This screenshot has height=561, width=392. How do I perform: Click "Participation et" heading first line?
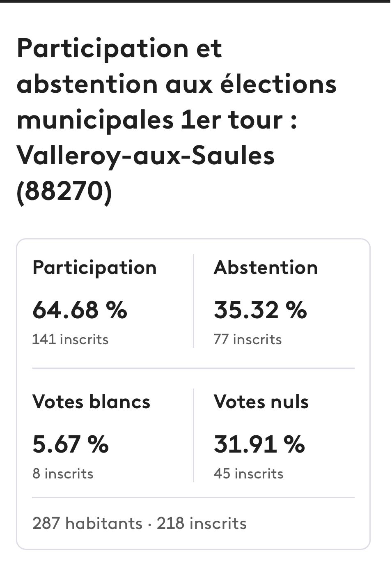(x=119, y=49)
